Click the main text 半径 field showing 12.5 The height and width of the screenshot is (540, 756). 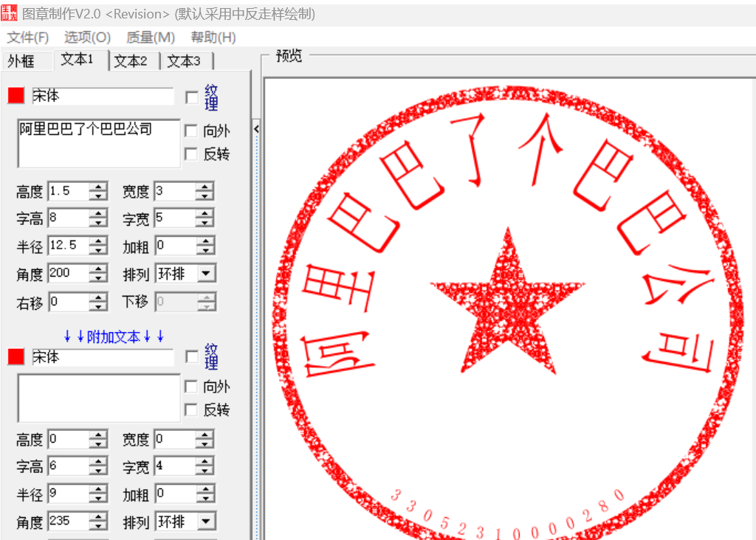point(69,246)
